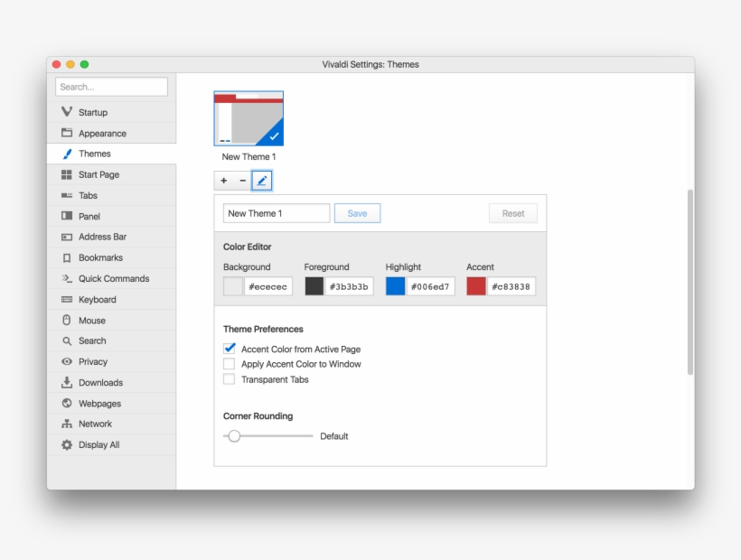Click the Startup V icon in sidebar
Viewport: 741px width, 560px height.
(x=67, y=112)
